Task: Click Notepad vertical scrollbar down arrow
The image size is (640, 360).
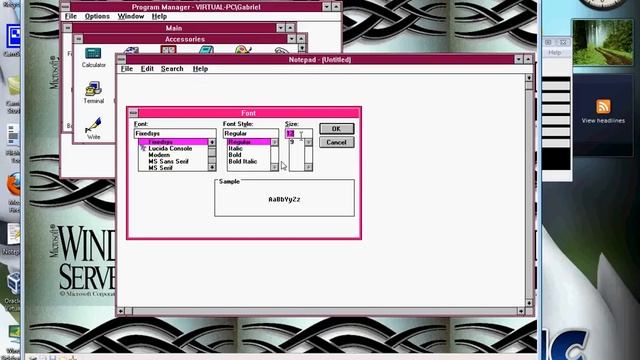Action: coord(529,303)
